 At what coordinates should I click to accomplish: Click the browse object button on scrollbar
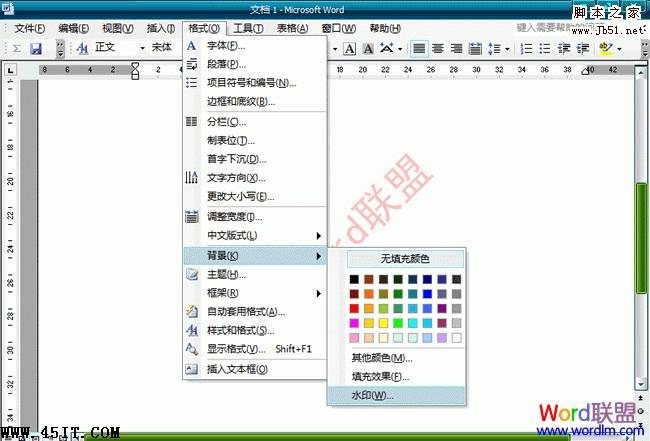click(x=641, y=411)
